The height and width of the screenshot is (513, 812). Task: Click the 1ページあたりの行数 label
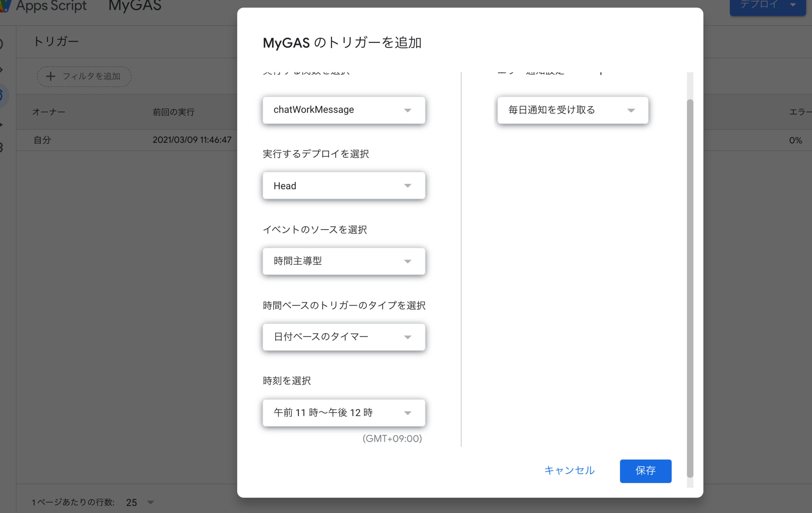pyautogui.click(x=73, y=502)
